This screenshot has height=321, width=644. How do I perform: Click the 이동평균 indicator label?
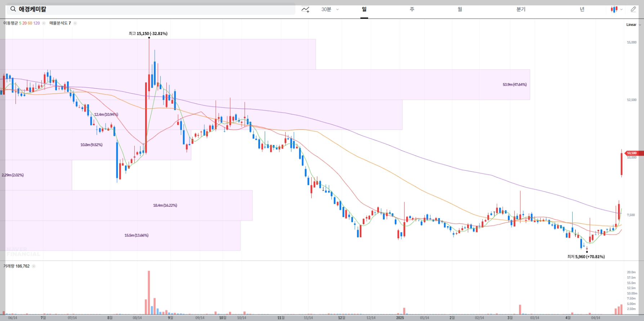pos(10,23)
